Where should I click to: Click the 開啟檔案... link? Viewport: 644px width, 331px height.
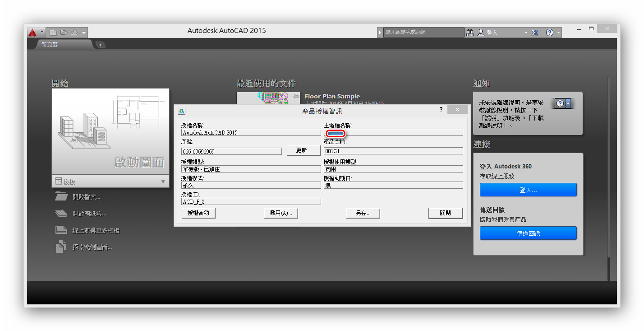(86, 197)
